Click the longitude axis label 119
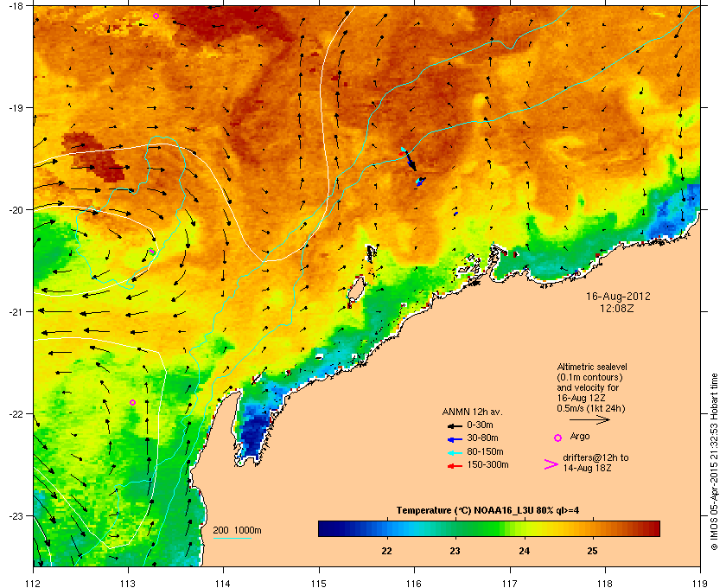Viewport: 726px width, 588px height. point(700,583)
